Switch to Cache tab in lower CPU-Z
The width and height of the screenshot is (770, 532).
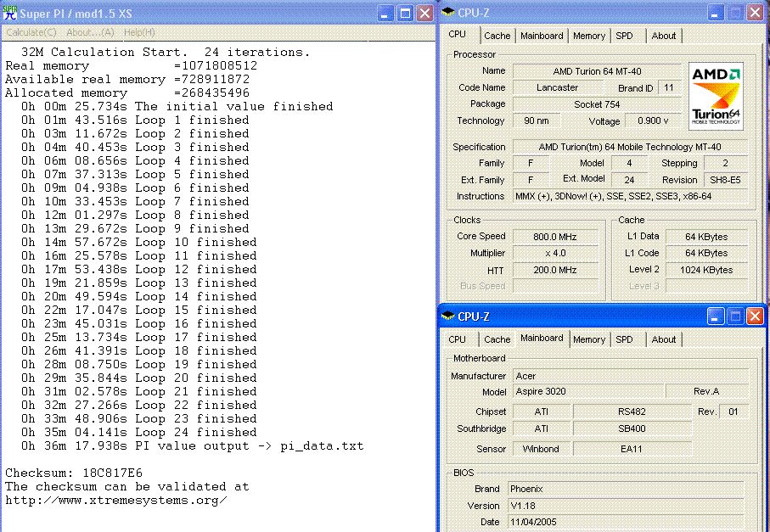[497, 339]
